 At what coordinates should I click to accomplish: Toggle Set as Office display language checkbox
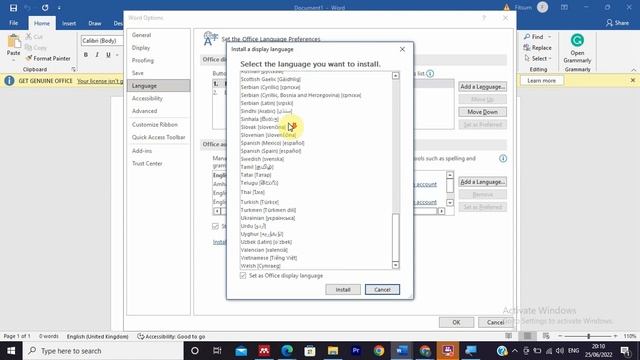click(243, 276)
